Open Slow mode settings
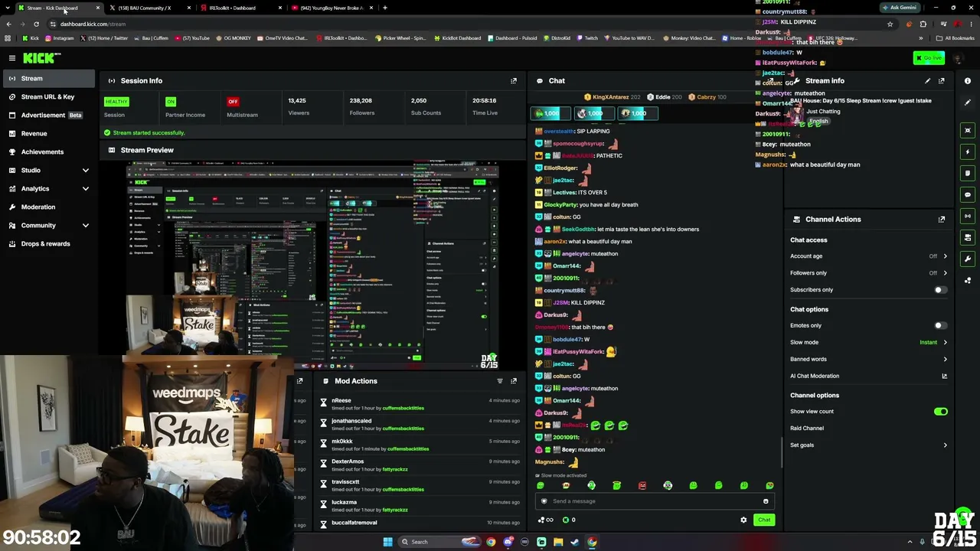This screenshot has width=980, height=551. coord(868,342)
